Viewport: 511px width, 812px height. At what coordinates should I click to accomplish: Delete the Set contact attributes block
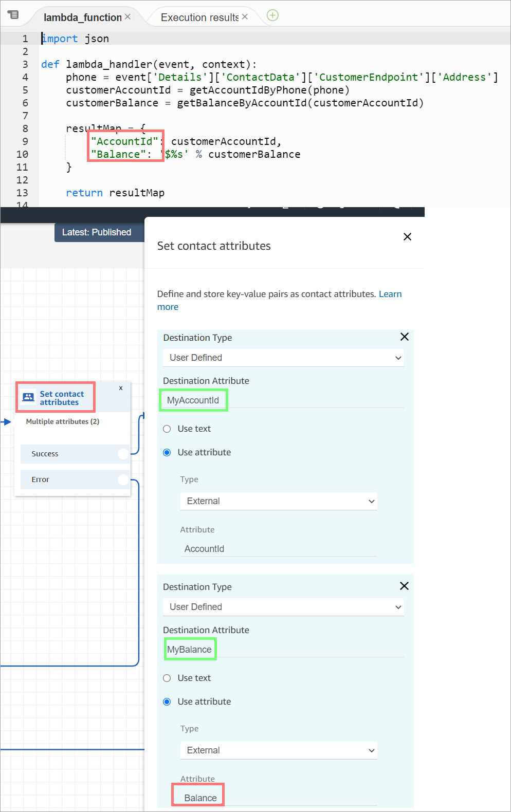tap(121, 388)
